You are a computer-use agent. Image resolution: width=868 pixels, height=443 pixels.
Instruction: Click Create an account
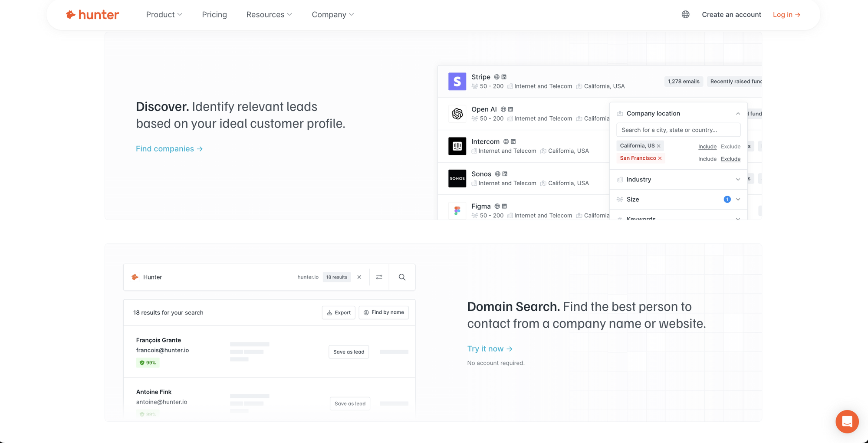pos(732,15)
